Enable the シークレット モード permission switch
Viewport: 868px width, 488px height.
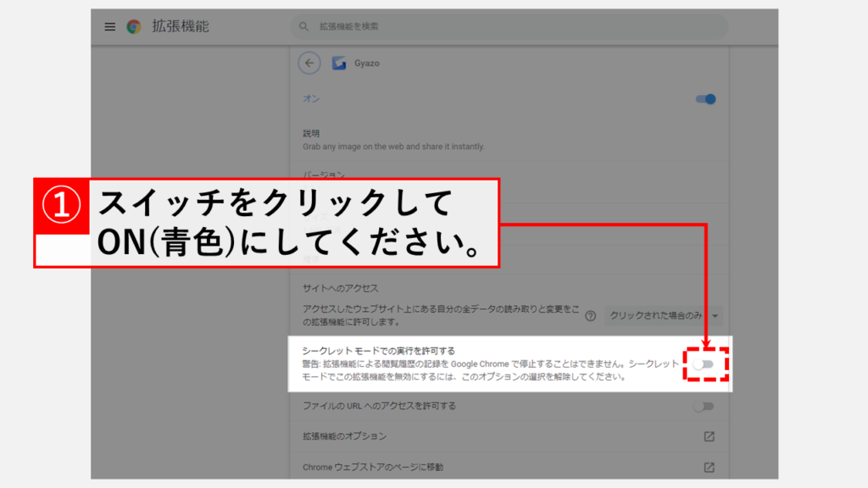pyautogui.click(x=704, y=363)
